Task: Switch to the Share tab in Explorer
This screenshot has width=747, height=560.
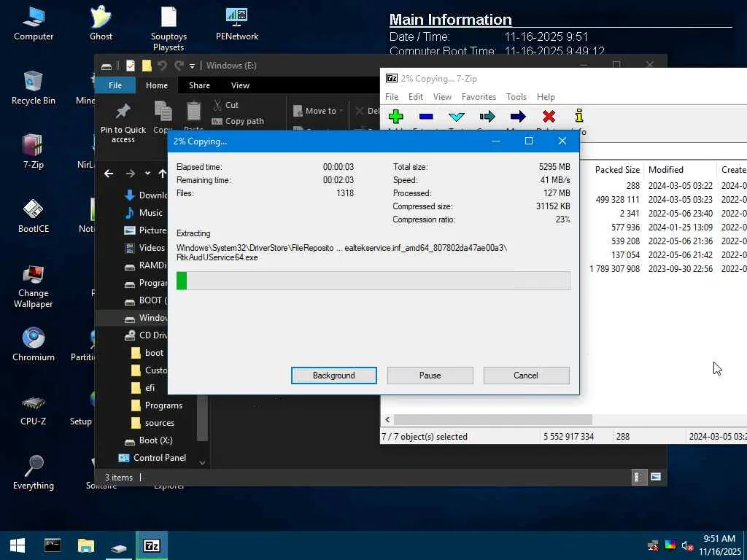Action: point(199,85)
